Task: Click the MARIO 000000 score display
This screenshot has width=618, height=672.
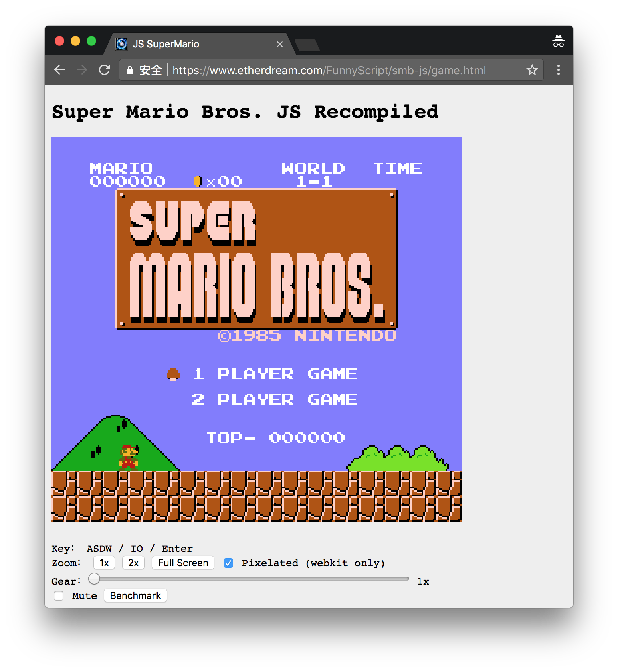Action: pos(127,175)
